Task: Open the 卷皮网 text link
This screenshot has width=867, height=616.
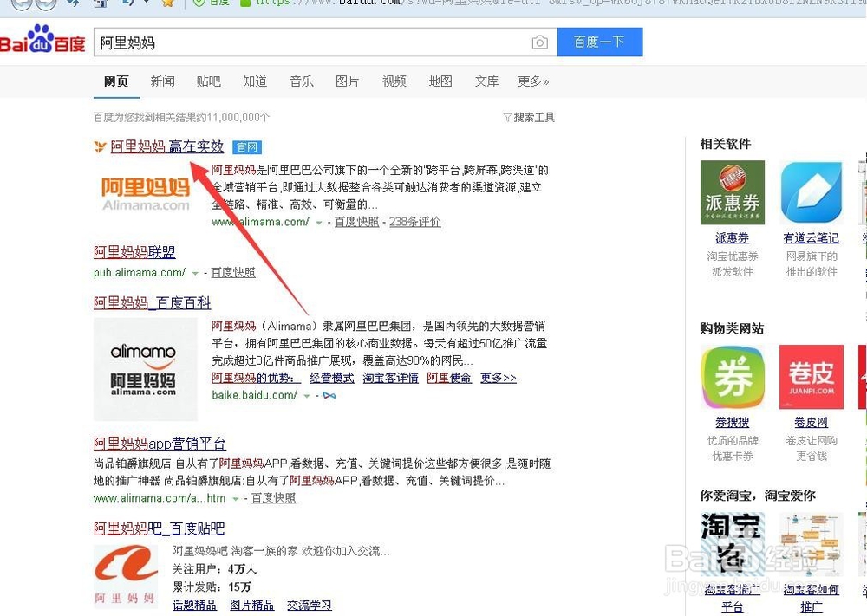Action: pyautogui.click(x=812, y=423)
